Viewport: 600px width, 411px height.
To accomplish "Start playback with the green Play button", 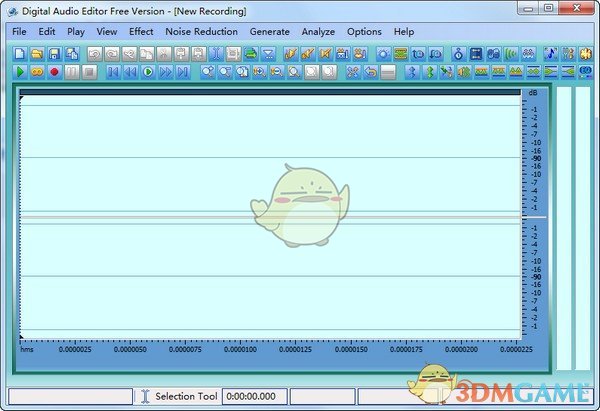I will pyautogui.click(x=20, y=72).
